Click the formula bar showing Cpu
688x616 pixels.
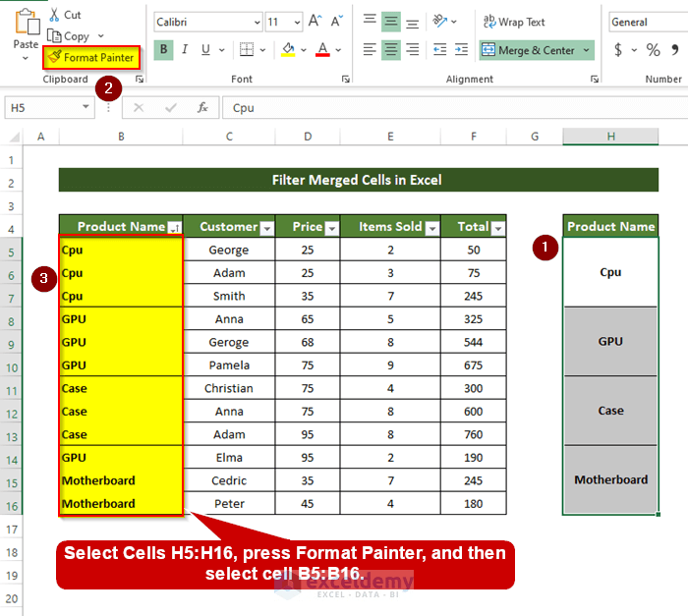455,108
